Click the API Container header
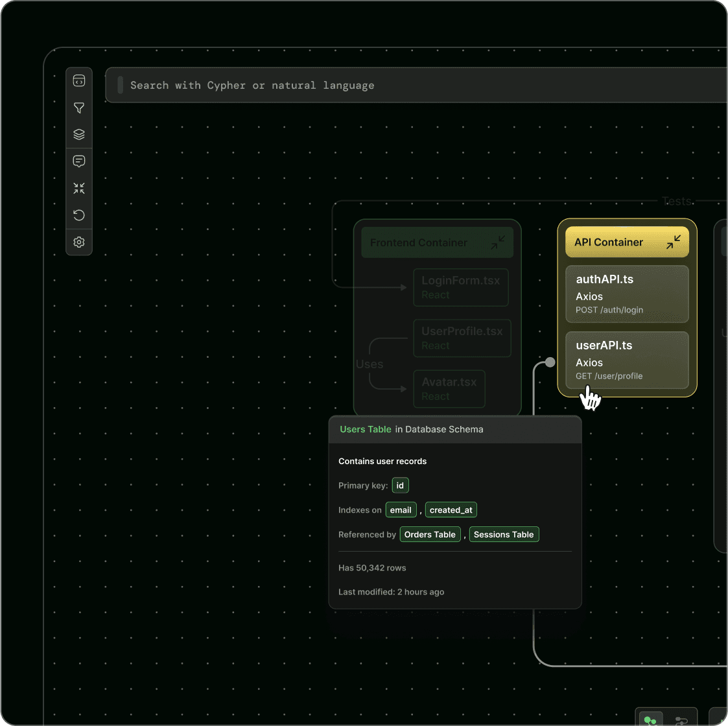 tap(627, 242)
